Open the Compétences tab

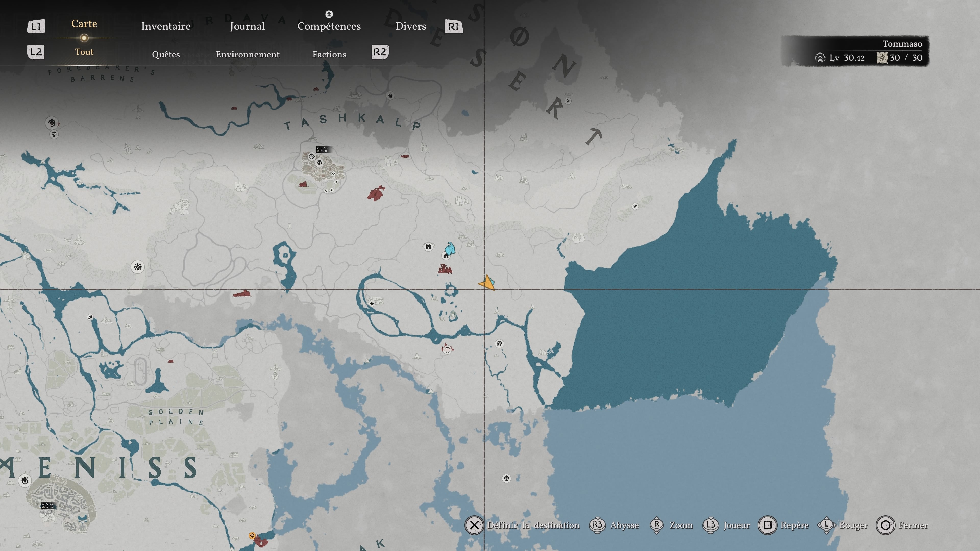pos(329,26)
